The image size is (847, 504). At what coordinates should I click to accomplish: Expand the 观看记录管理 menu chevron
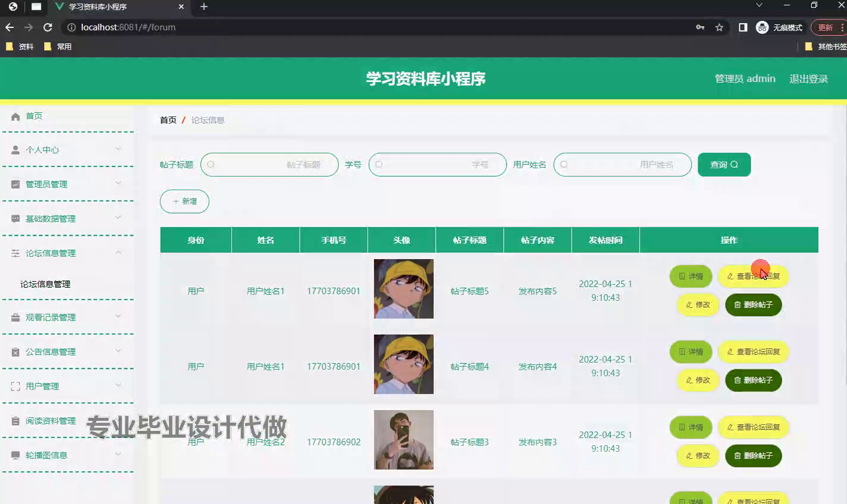(118, 316)
